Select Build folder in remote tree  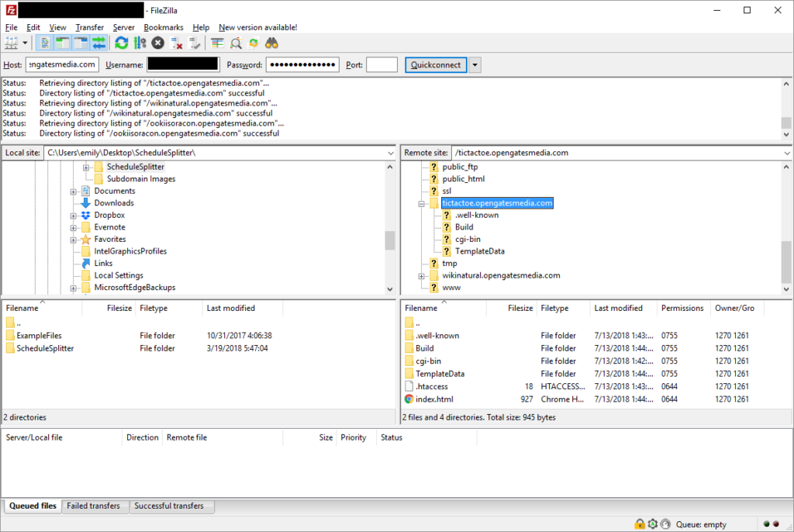pyautogui.click(x=464, y=227)
